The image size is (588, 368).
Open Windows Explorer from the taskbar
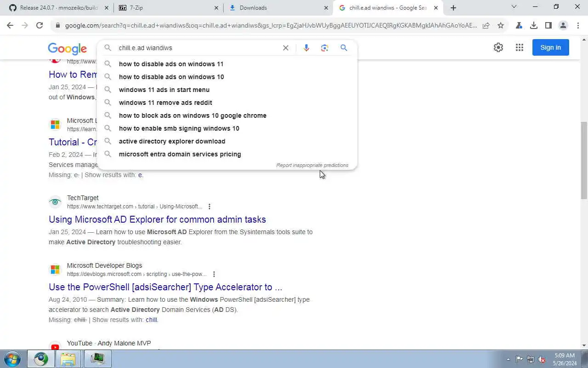[x=68, y=359]
